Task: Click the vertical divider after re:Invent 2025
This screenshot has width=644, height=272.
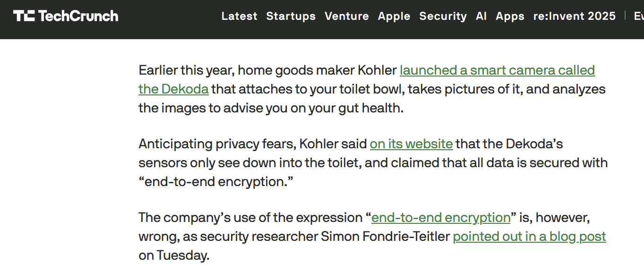Action: (625, 16)
